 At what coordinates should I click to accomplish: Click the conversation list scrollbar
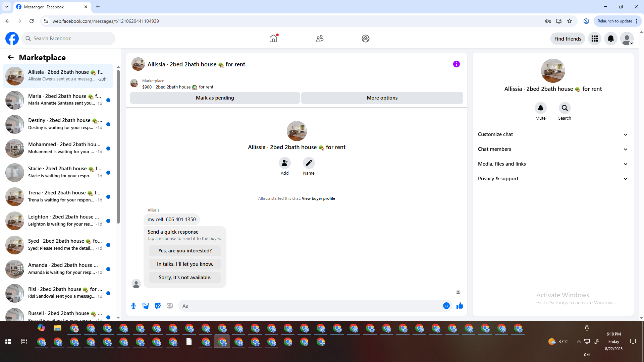(118, 147)
